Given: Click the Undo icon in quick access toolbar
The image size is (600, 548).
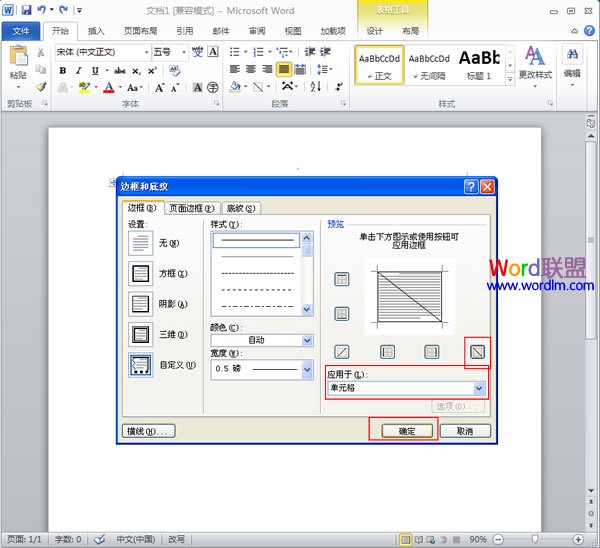Looking at the screenshot, I should coord(41,10).
